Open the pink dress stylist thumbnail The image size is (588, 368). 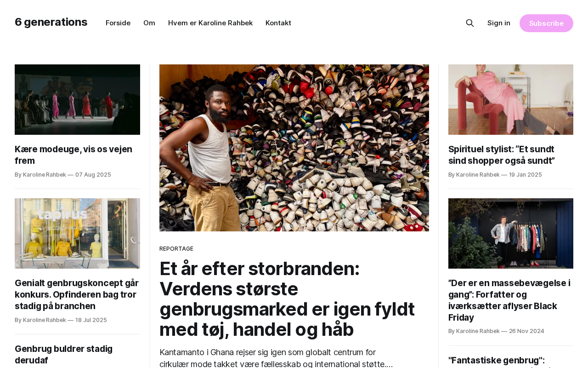[x=511, y=99]
